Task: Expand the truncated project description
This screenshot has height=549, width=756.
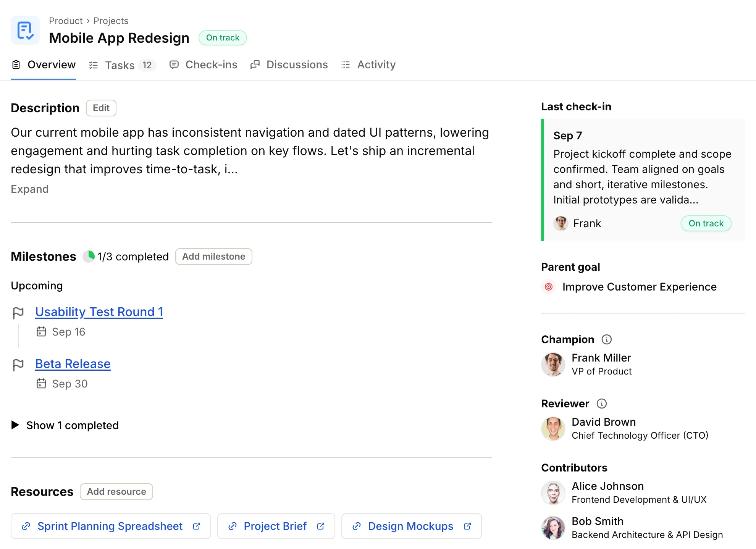Action: [29, 189]
